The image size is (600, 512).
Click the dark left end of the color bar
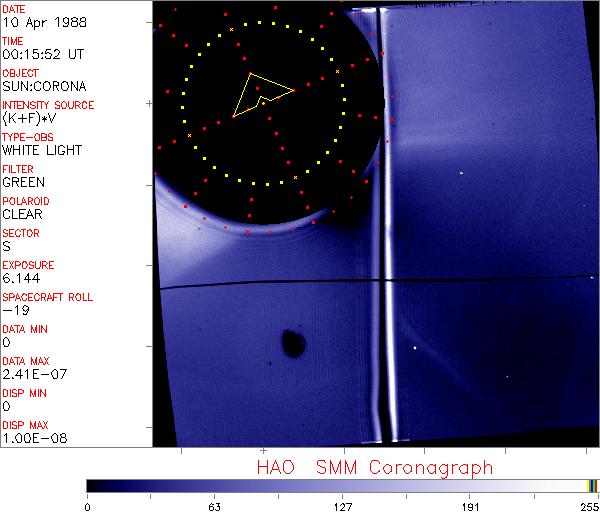(95, 485)
